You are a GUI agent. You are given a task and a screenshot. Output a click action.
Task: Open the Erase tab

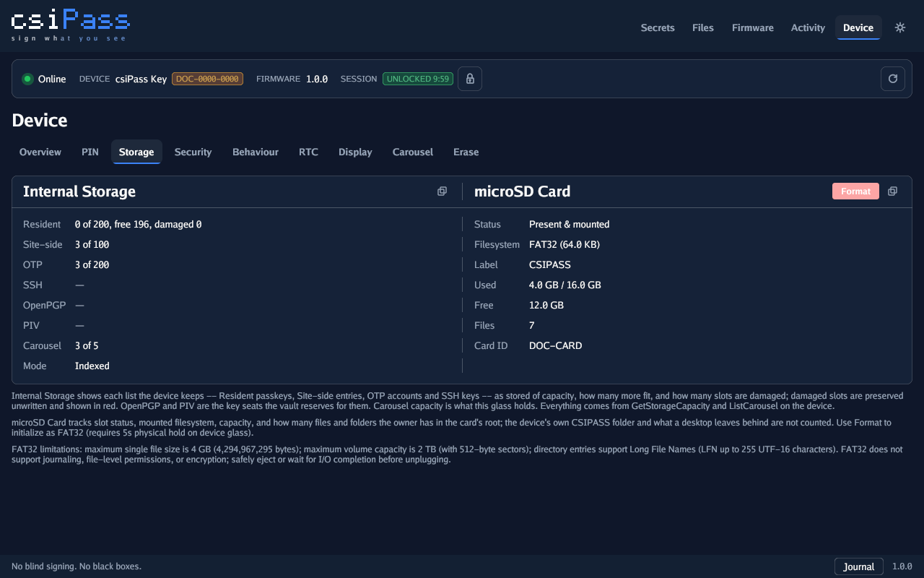[x=466, y=152]
